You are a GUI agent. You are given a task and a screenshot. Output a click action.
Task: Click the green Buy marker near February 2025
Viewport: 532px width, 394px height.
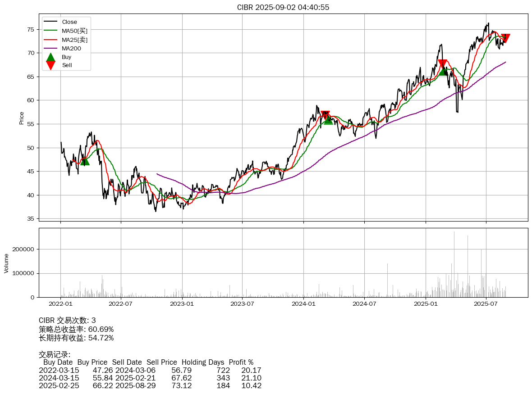click(444, 71)
